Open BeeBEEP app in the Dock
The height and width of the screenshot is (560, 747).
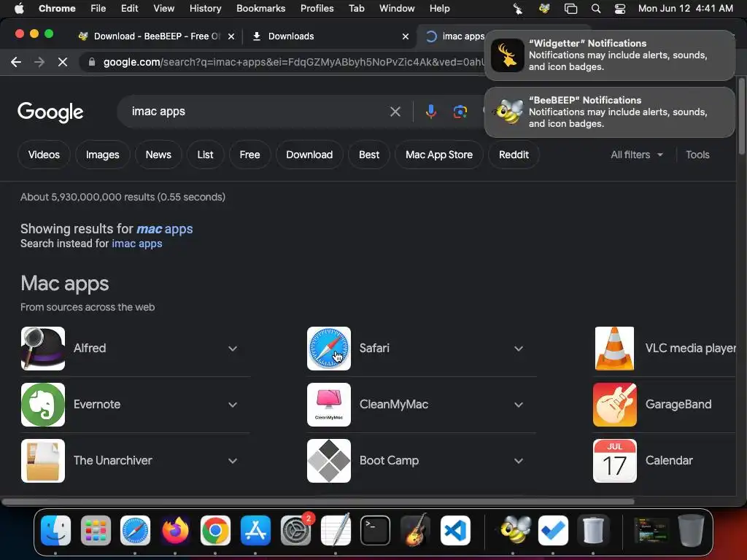point(514,530)
